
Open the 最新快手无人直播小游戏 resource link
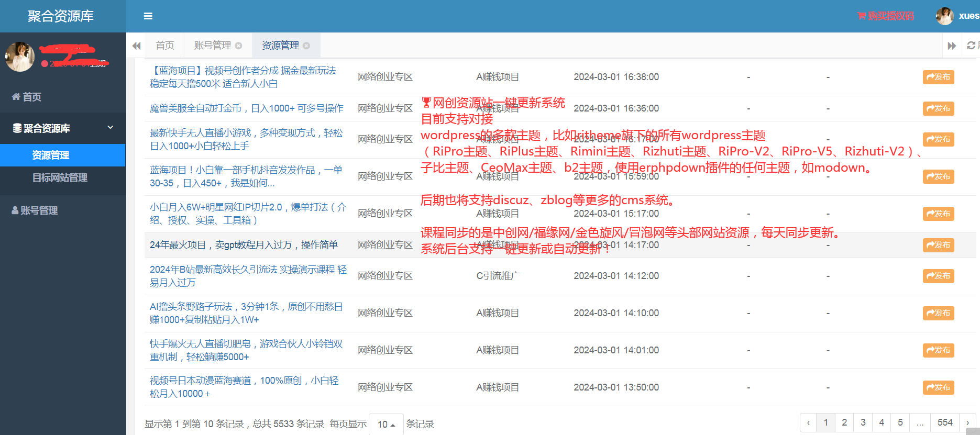coord(246,139)
